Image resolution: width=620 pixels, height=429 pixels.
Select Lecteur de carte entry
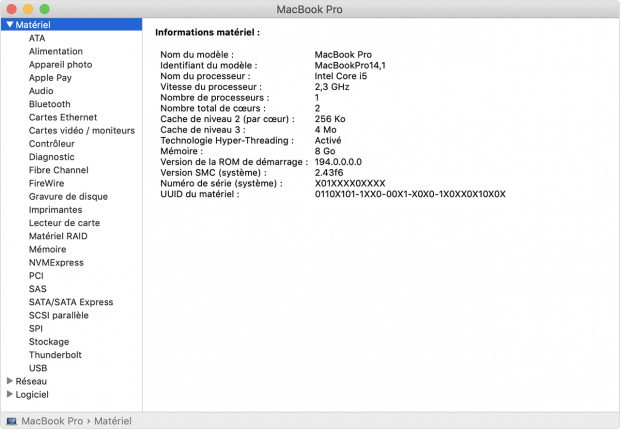(64, 223)
